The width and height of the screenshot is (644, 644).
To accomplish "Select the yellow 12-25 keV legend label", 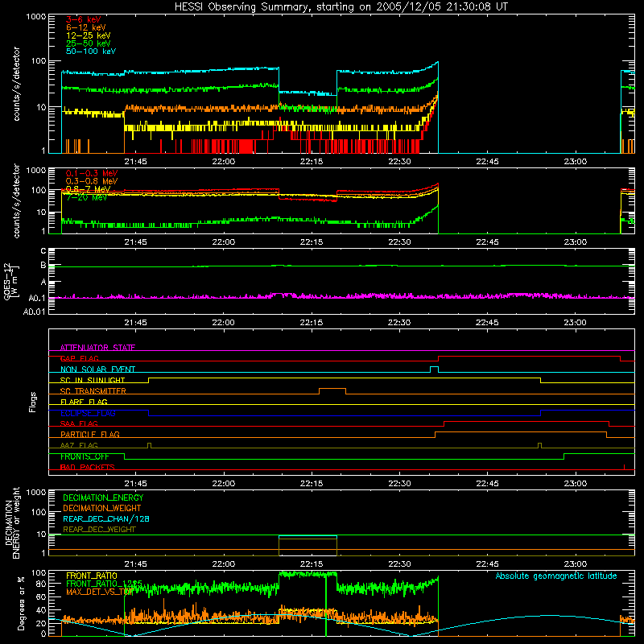I will (89, 35).
